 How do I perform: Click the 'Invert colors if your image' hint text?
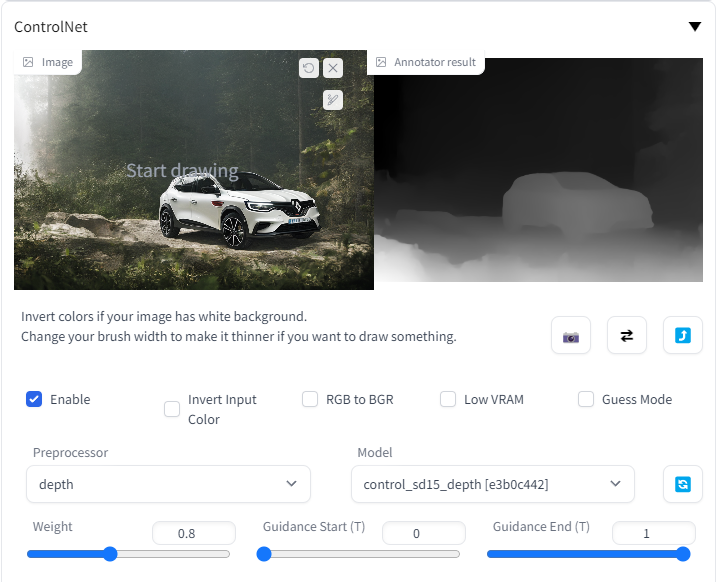tap(164, 316)
